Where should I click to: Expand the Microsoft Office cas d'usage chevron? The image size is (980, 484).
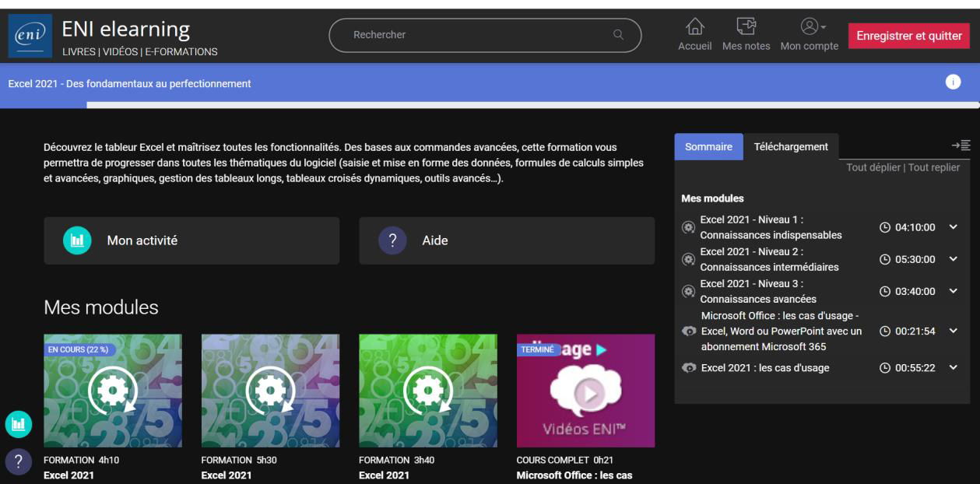953,331
